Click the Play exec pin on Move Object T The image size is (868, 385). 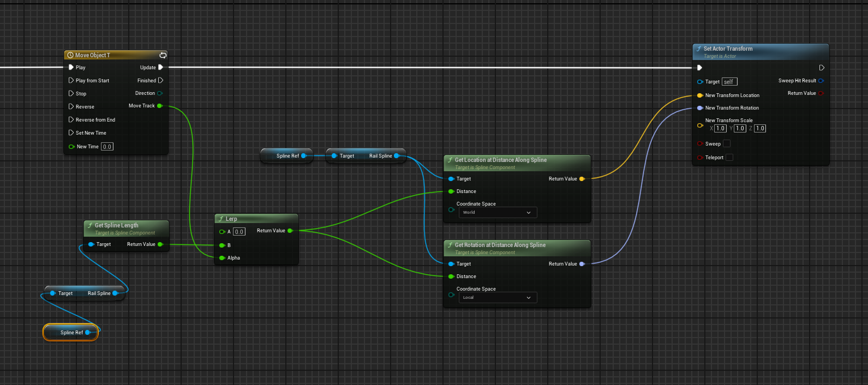[x=71, y=68]
